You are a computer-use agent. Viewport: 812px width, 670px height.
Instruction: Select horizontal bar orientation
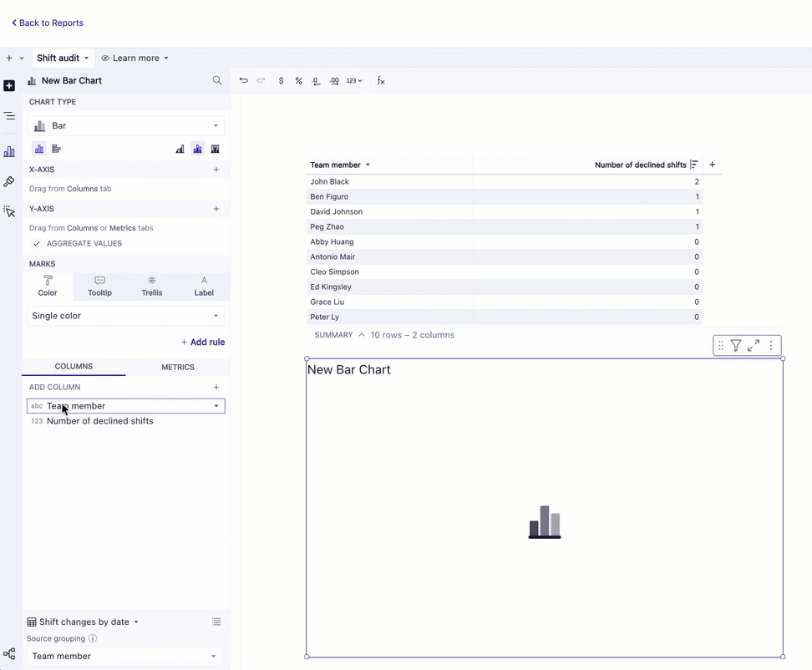(x=57, y=149)
